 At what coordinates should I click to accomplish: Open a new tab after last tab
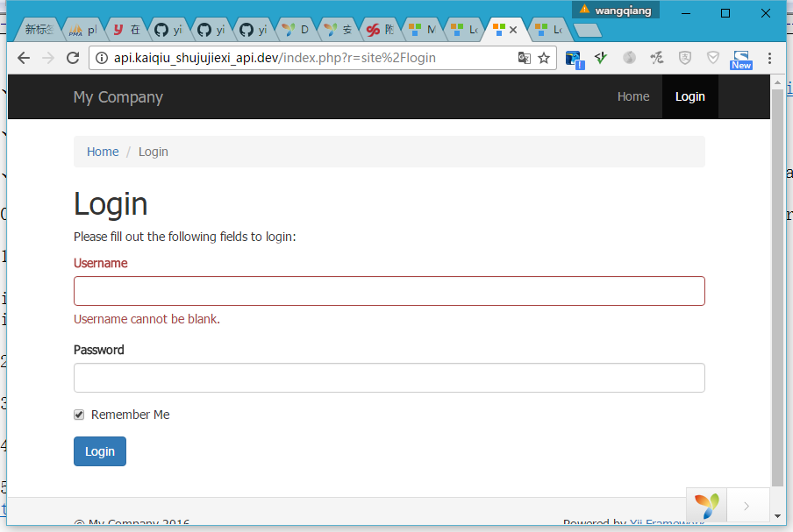pyautogui.click(x=588, y=31)
